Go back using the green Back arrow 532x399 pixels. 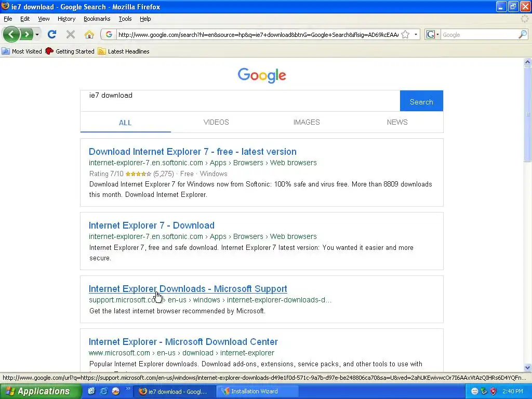click(11, 34)
